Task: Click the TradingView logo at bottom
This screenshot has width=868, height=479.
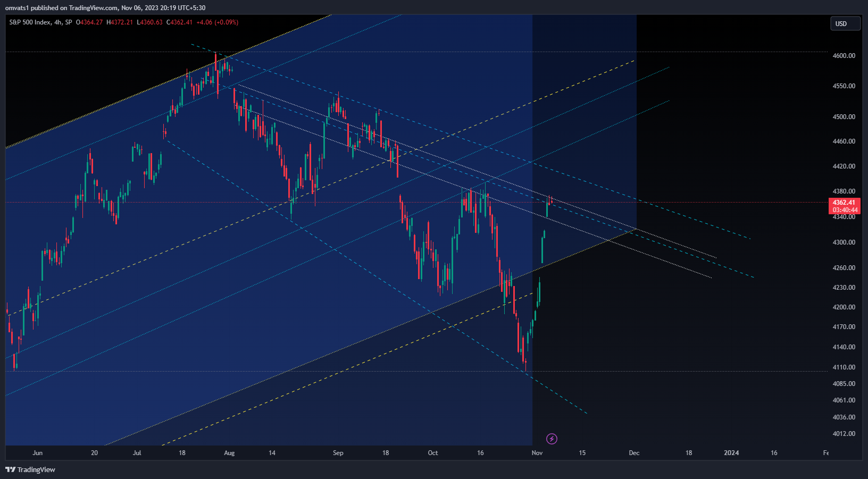Action: coord(30,469)
